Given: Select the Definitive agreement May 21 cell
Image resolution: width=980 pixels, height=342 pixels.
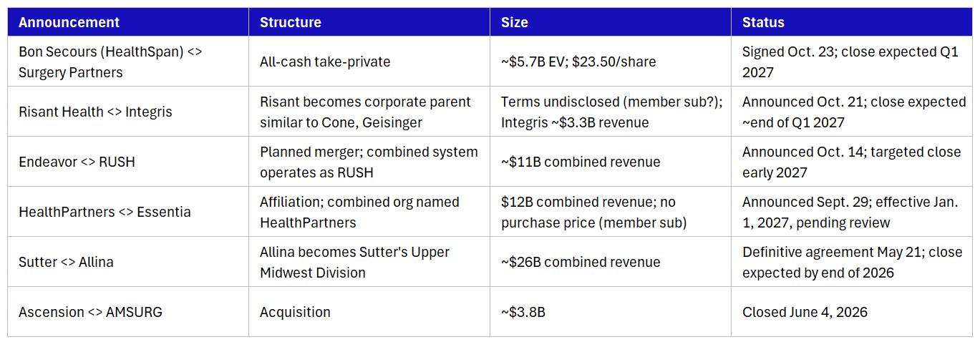Looking at the screenshot, I should [x=852, y=262].
